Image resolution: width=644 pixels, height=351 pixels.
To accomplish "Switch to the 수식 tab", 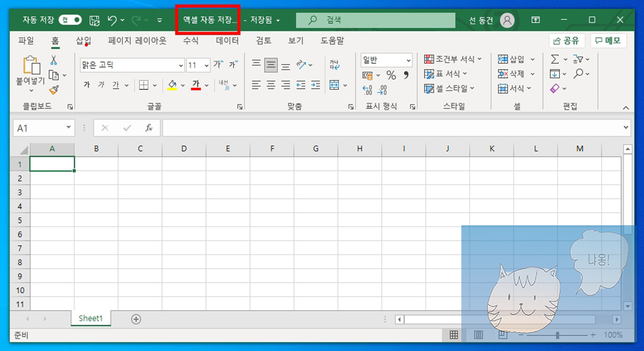I will pyautogui.click(x=191, y=40).
